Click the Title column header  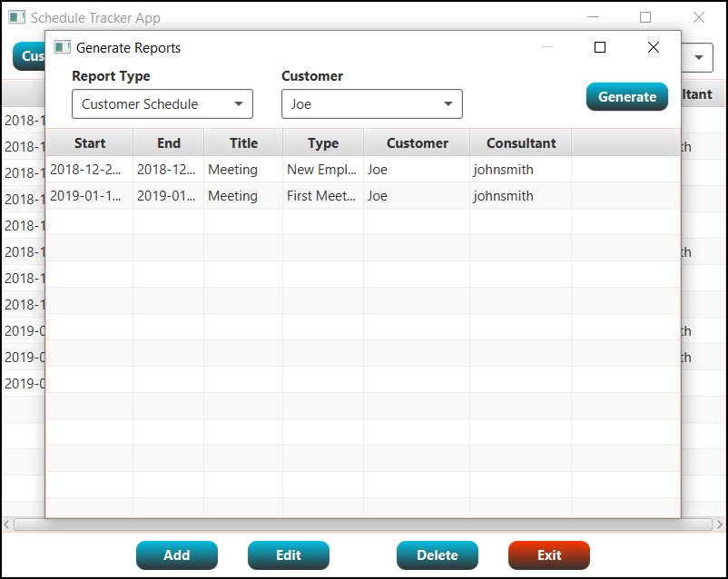tap(243, 142)
